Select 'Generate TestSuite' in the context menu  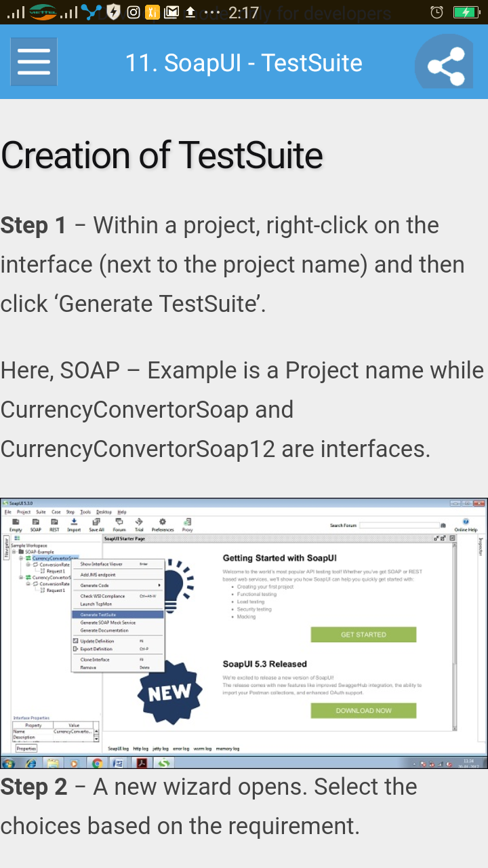pos(118,614)
